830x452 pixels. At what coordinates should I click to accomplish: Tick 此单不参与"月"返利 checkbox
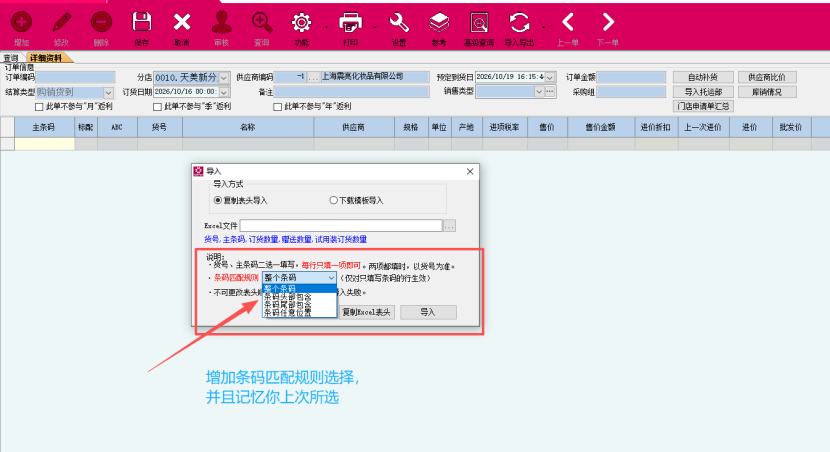39,107
